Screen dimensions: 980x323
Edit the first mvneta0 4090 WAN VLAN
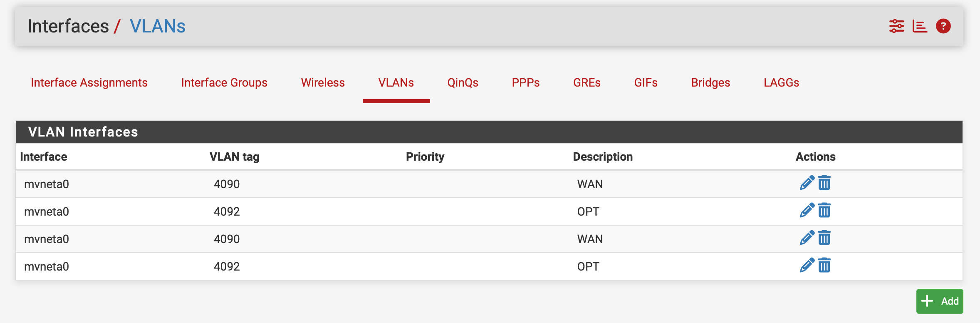pos(807,183)
